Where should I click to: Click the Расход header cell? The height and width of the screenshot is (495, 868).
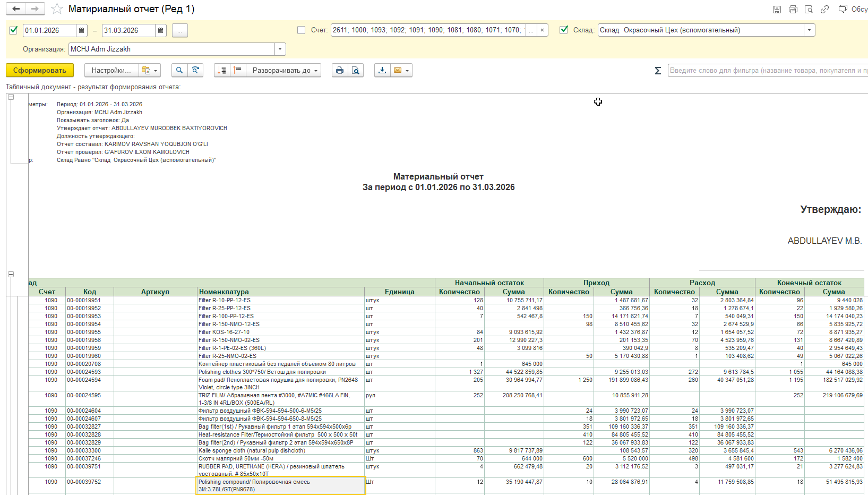point(702,283)
